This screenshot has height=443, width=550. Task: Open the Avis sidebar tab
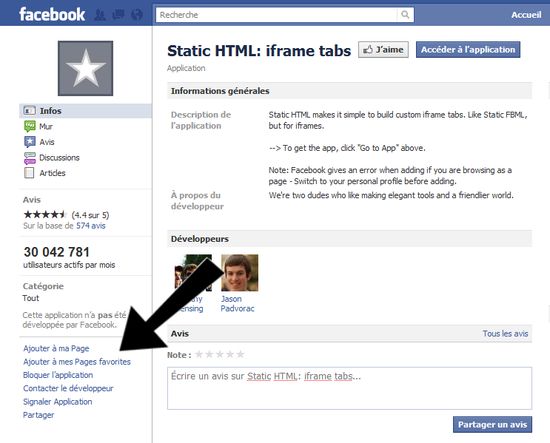pyautogui.click(x=47, y=142)
